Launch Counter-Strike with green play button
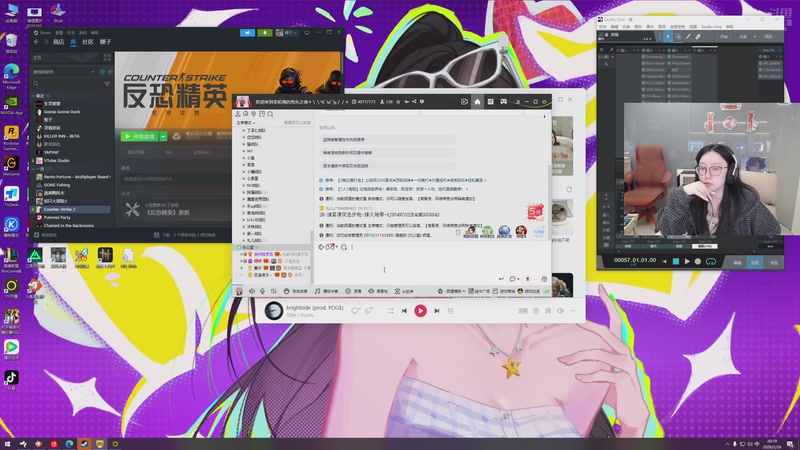The width and height of the screenshot is (800, 450). [140, 136]
